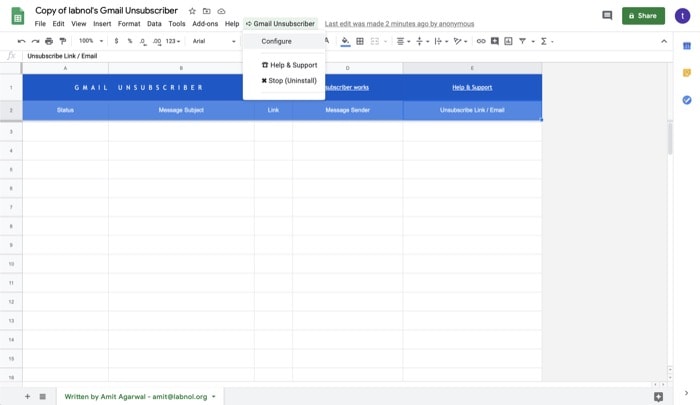Open the Edit menu

58,24
